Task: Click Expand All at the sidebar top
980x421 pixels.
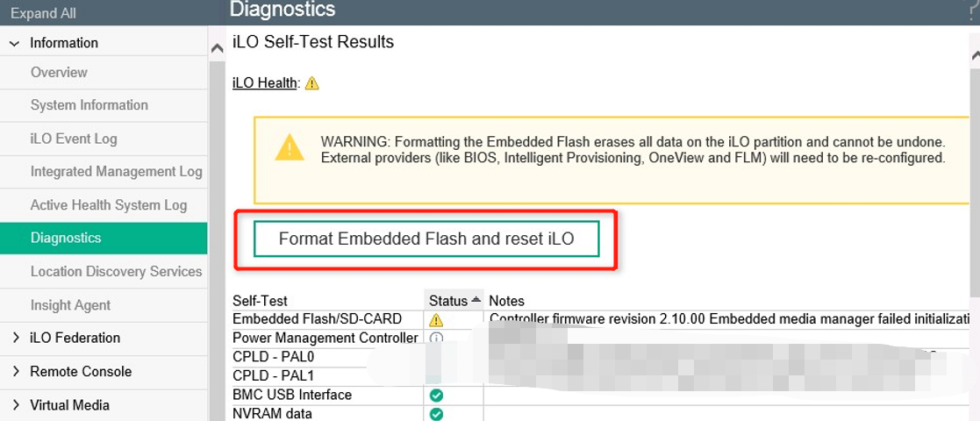Action: 43,13
